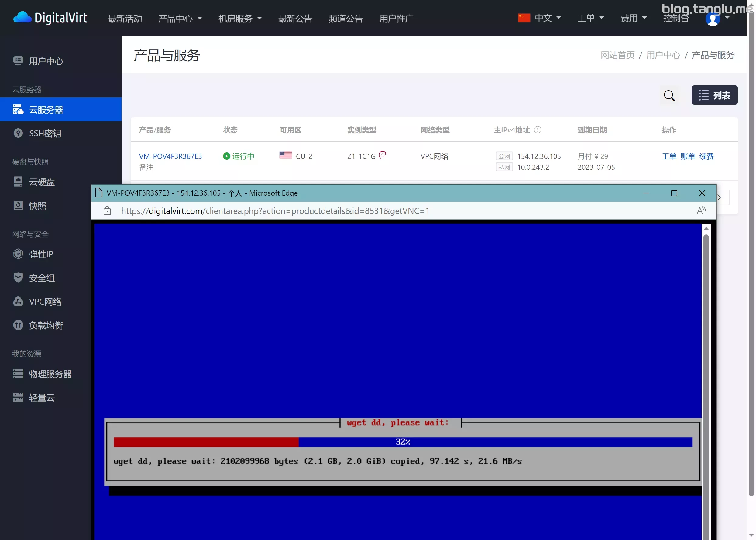Click the search magnifier icon

669,95
